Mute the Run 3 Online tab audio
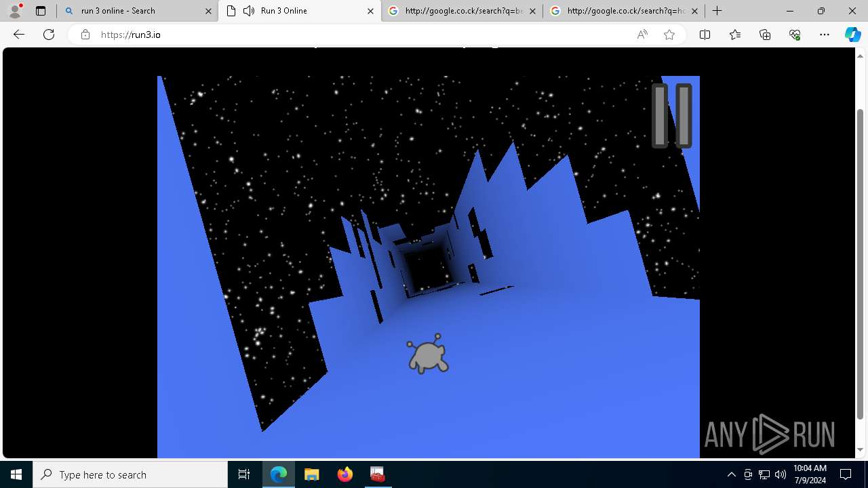The image size is (868, 488). click(249, 11)
